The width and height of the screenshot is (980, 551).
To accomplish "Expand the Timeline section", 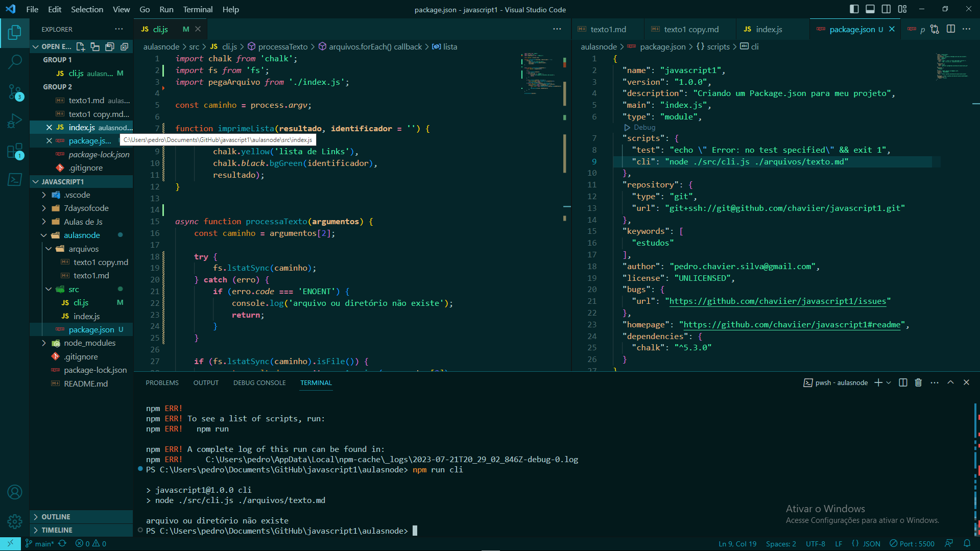I will (81, 530).
